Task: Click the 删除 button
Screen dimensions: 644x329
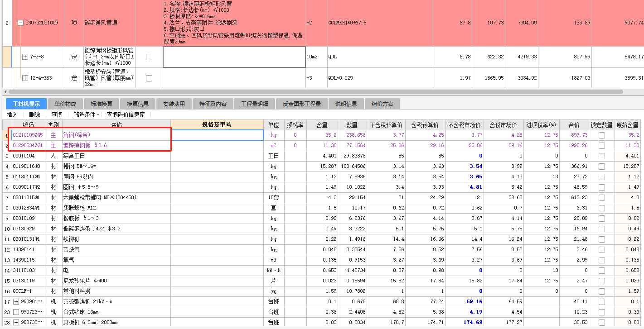Action: (x=34, y=115)
